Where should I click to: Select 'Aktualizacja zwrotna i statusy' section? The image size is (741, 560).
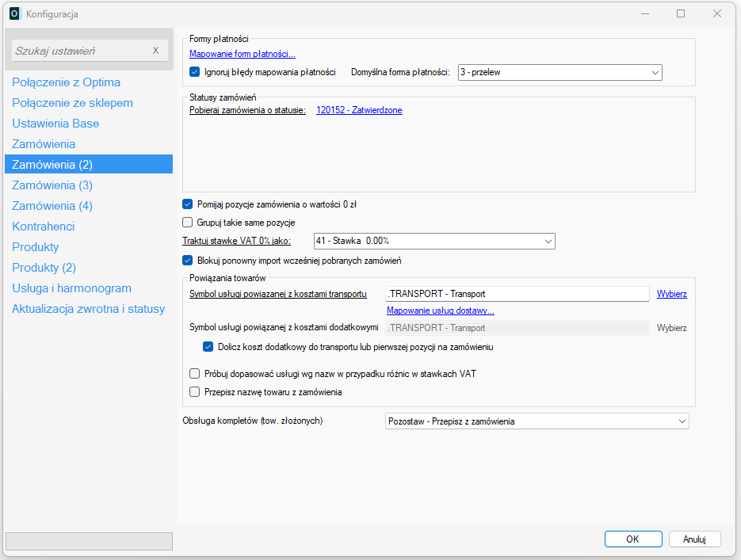pos(88,309)
